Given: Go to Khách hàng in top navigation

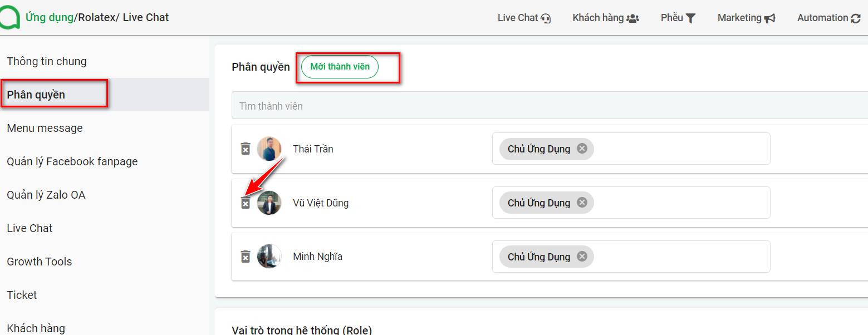Looking at the screenshot, I should (x=605, y=18).
